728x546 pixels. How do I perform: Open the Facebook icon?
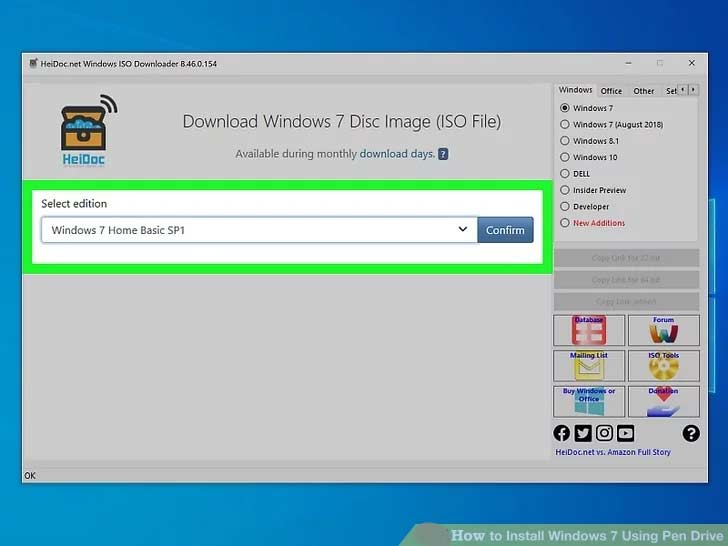pyautogui.click(x=562, y=433)
